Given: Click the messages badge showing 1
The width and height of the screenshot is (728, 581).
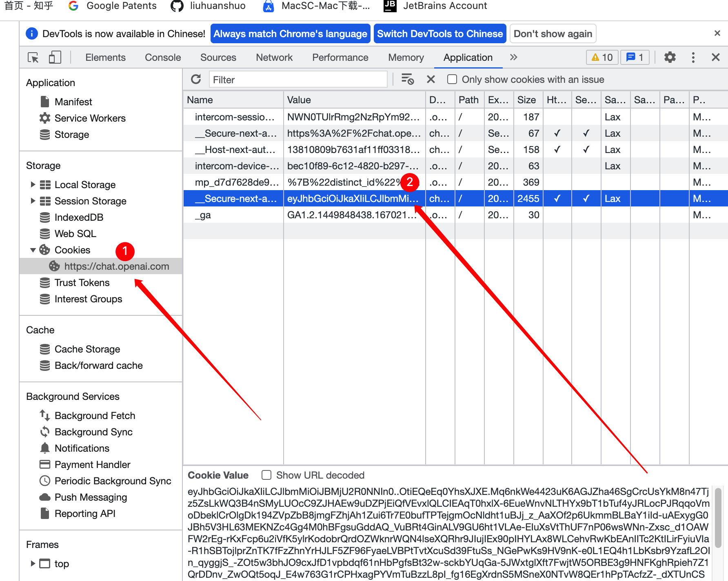Looking at the screenshot, I should [635, 58].
